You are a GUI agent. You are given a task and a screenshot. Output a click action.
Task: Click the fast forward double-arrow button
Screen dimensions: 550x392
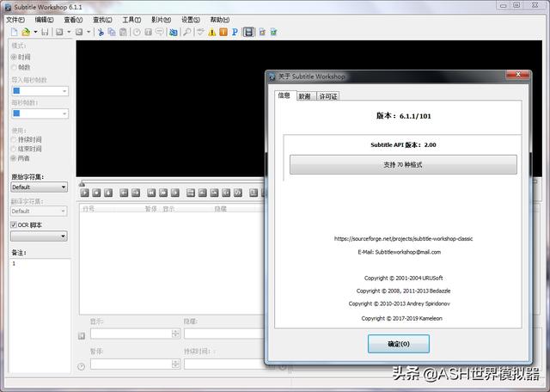pyautogui.click(x=163, y=193)
